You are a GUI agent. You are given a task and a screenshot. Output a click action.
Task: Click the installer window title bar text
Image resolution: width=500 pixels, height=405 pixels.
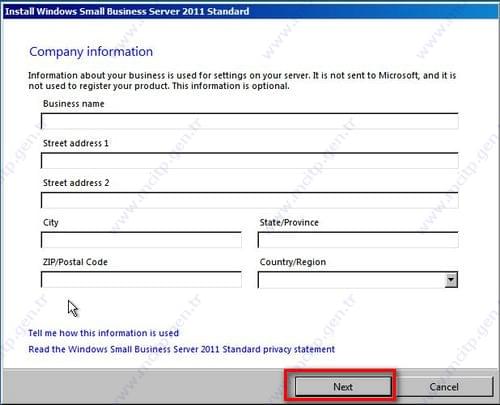click(x=127, y=11)
